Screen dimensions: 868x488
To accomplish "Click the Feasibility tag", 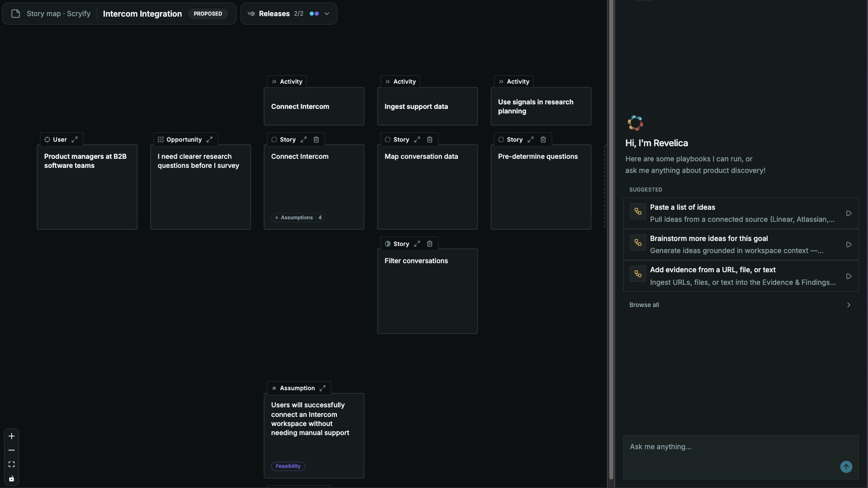I will click(x=288, y=466).
